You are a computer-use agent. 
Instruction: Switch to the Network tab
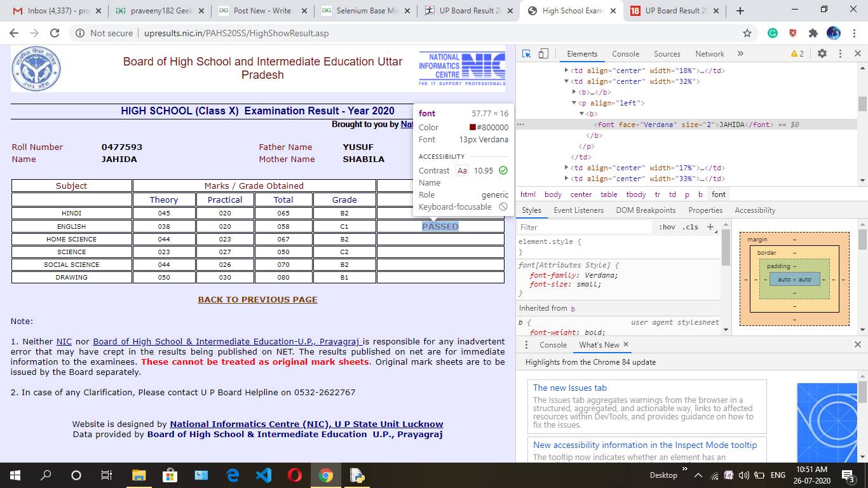point(710,54)
